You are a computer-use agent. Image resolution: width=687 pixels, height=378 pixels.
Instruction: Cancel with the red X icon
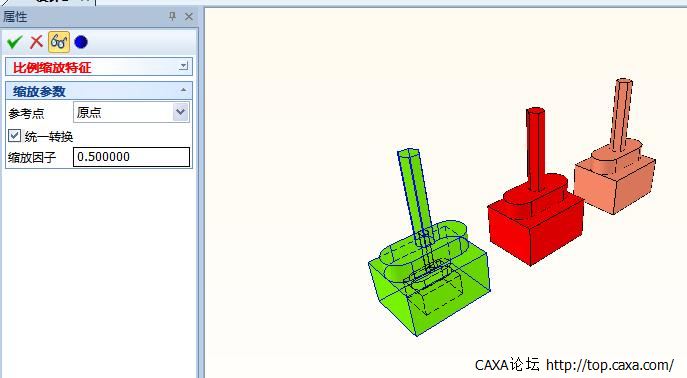36,42
